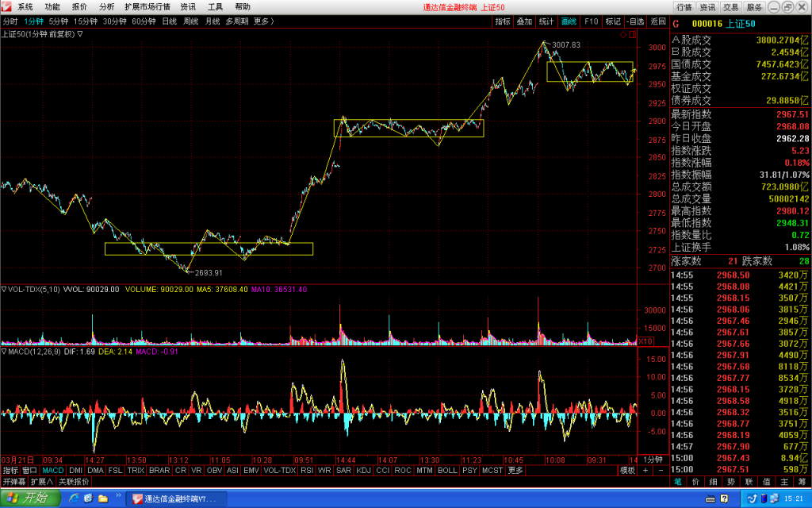Click the red G icon beside stock code
812x508 pixels.
(x=676, y=24)
